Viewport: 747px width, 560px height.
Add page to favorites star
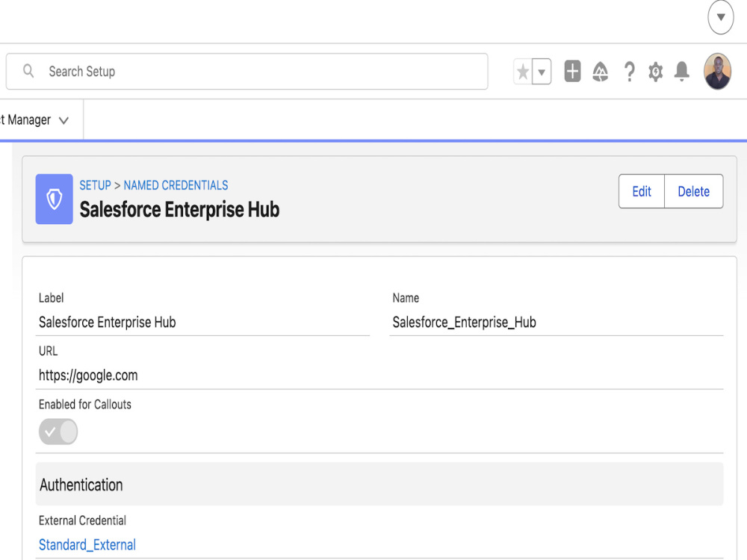[523, 72]
